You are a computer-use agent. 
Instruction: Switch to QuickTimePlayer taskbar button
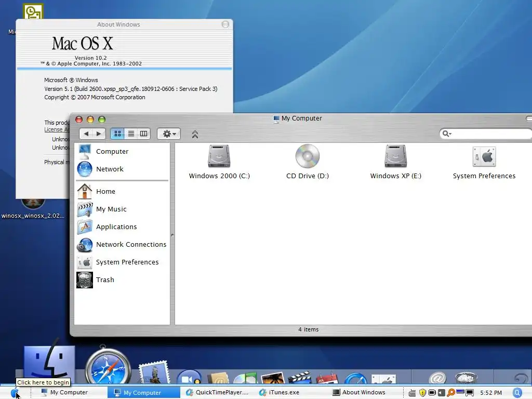[217, 393]
